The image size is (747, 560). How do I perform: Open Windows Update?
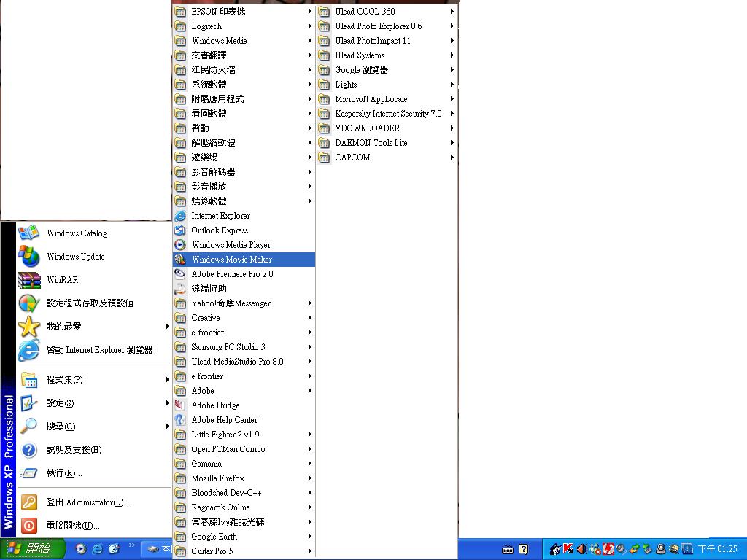pos(75,257)
